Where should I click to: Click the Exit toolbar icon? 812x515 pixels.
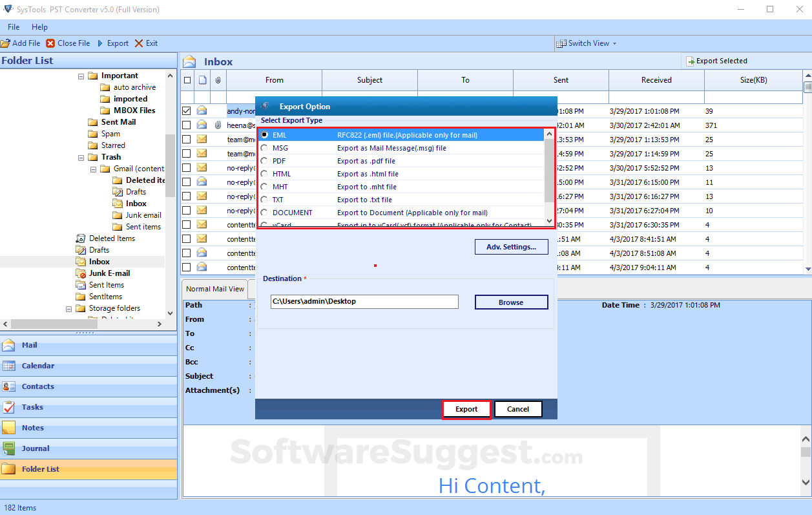click(x=139, y=43)
